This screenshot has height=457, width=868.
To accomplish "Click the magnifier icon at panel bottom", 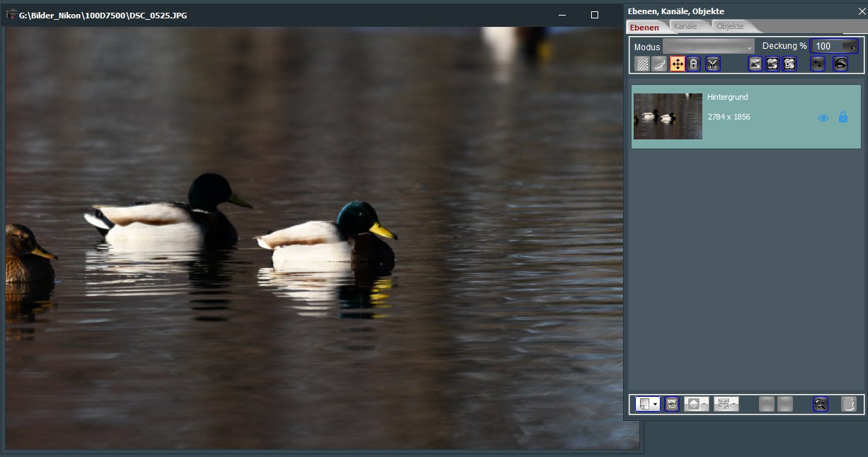I will coord(820,404).
